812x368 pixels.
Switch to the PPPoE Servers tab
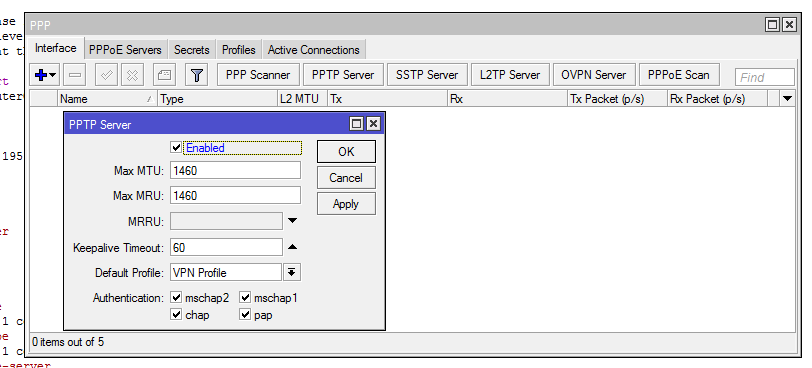(125, 50)
